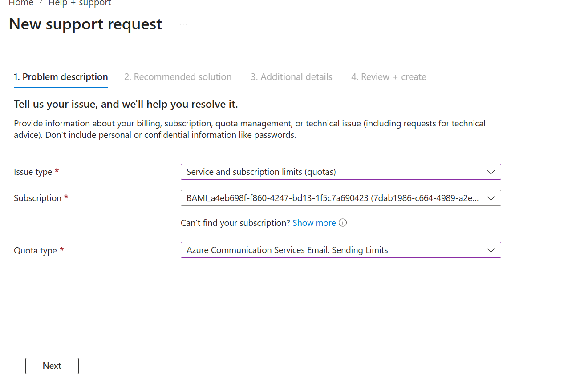Screen dimensions: 588x378
Task: Click the Next button
Action: (x=52, y=366)
